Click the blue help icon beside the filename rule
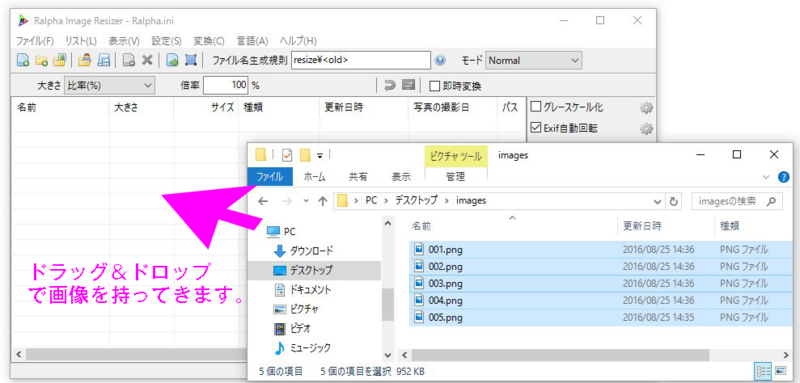 click(x=440, y=60)
